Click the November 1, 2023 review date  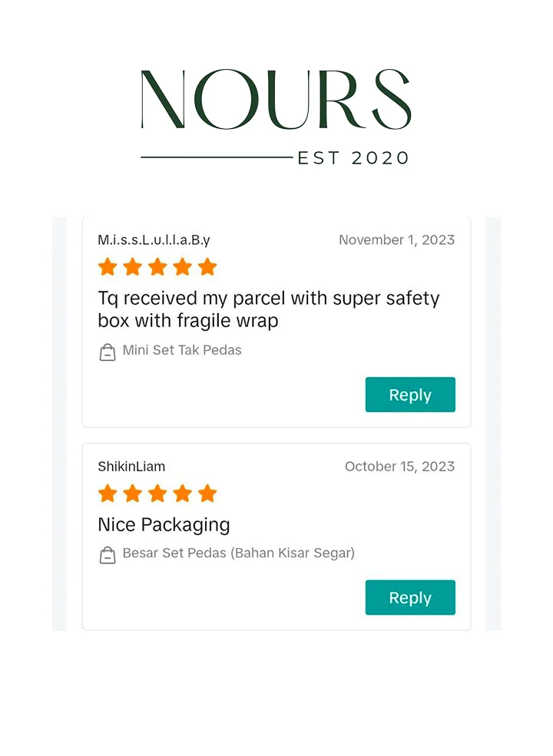pyautogui.click(x=396, y=240)
